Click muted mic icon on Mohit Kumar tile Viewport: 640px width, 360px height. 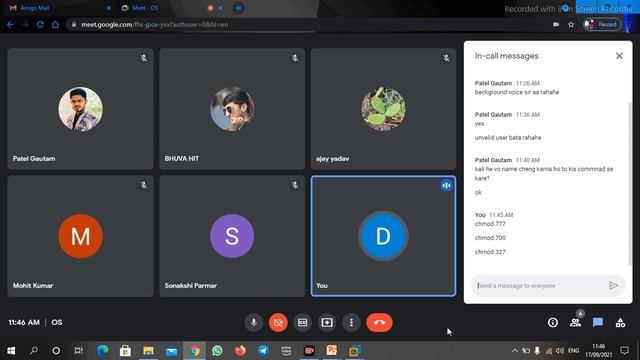(144, 185)
